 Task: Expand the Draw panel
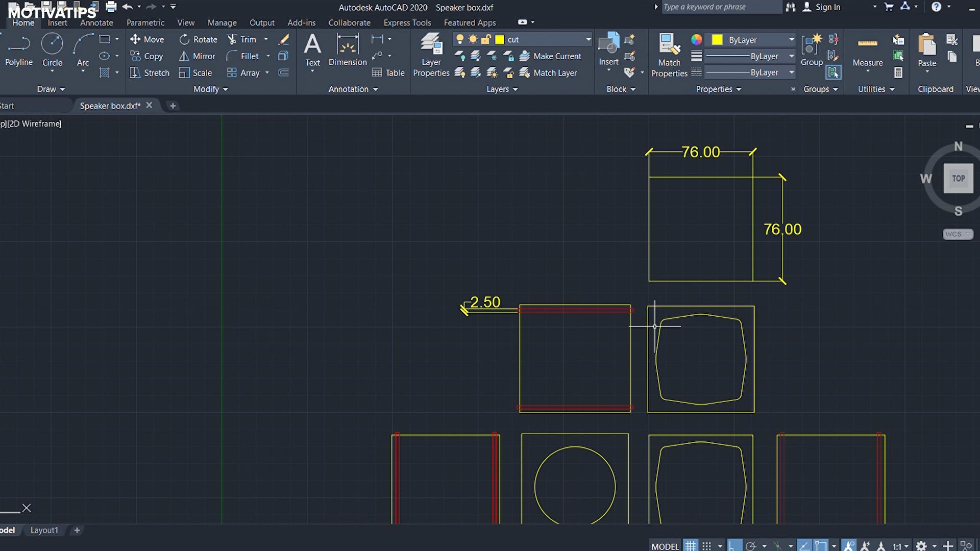tap(51, 89)
